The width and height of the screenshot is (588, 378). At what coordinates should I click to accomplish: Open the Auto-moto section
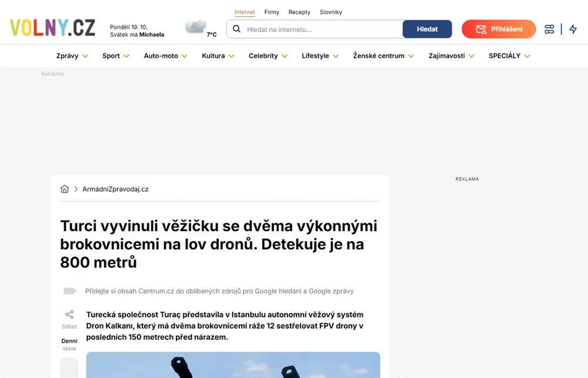(161, 56)
